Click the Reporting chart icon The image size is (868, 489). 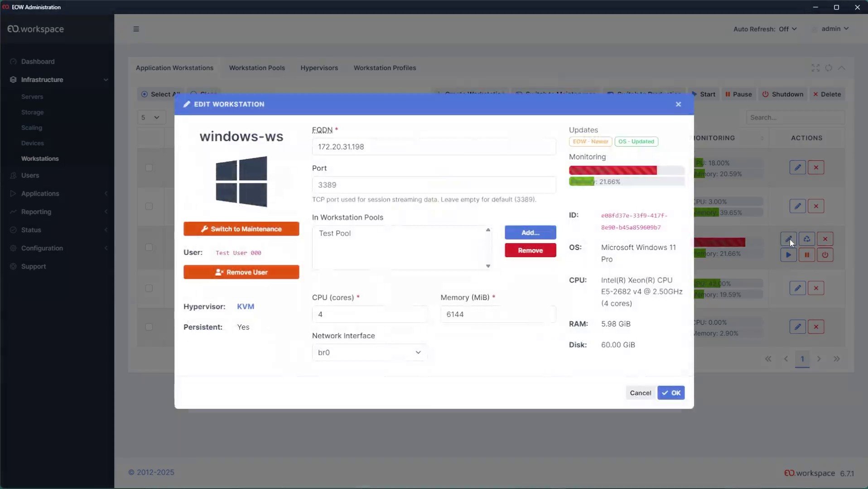(x=13, y=211)
